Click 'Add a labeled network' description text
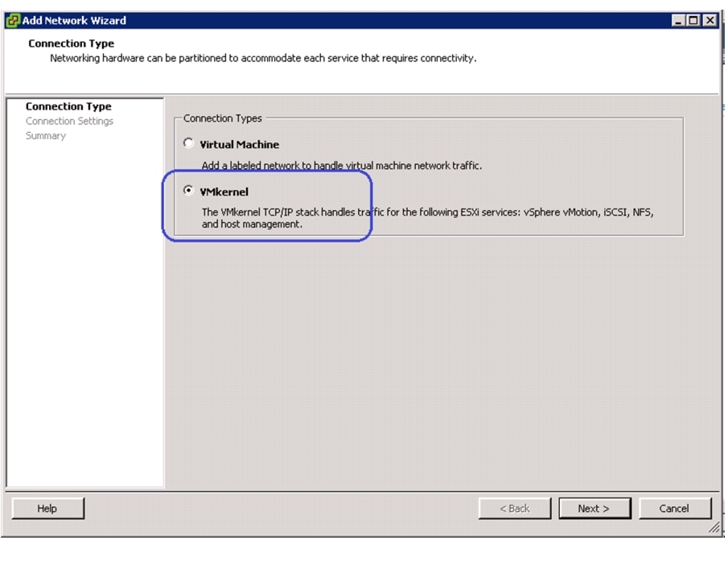 point(342,165)
